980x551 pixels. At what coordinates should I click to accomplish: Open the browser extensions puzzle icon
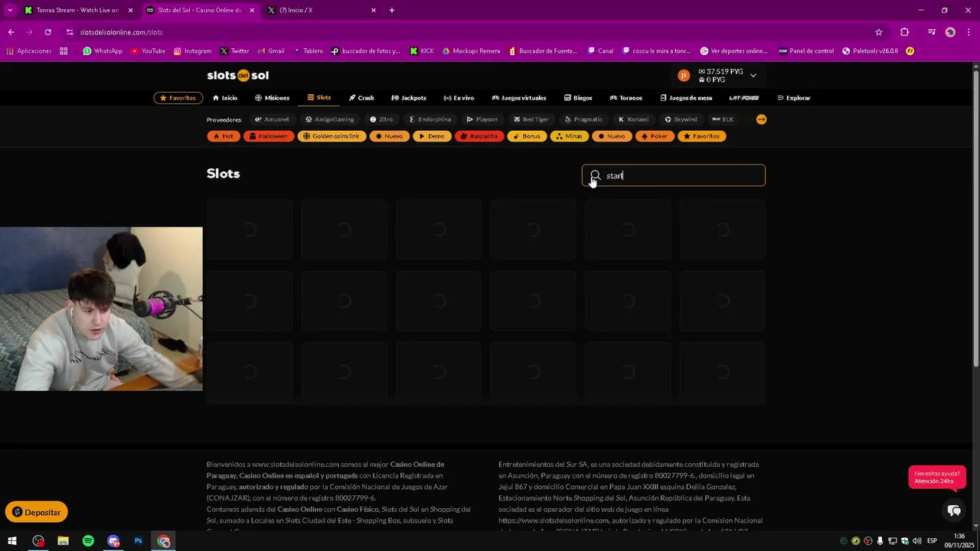click(904, 32)
